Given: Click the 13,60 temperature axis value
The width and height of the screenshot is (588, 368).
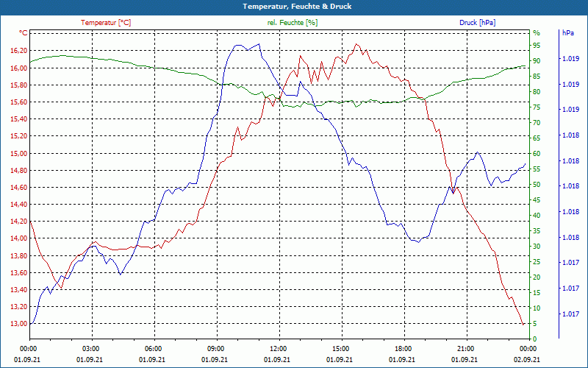Looking at the screenshot, I should tap(19, 272).
